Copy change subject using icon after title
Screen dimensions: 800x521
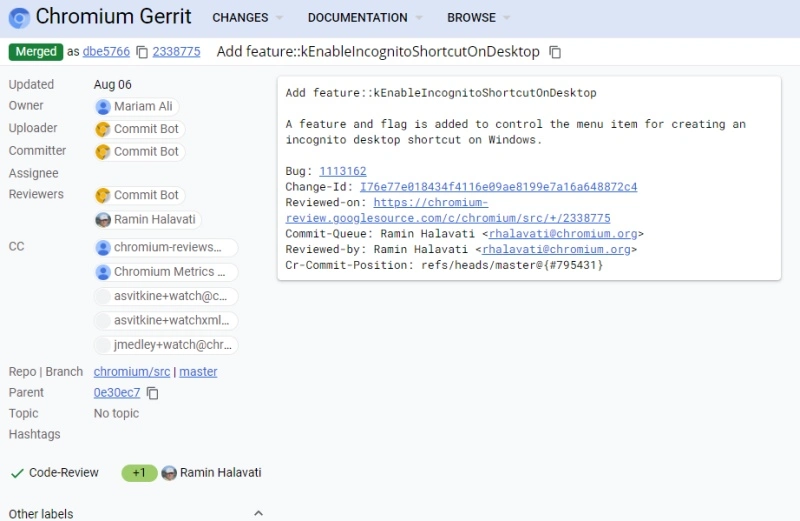pyautogui.click(x=556, y=52)
